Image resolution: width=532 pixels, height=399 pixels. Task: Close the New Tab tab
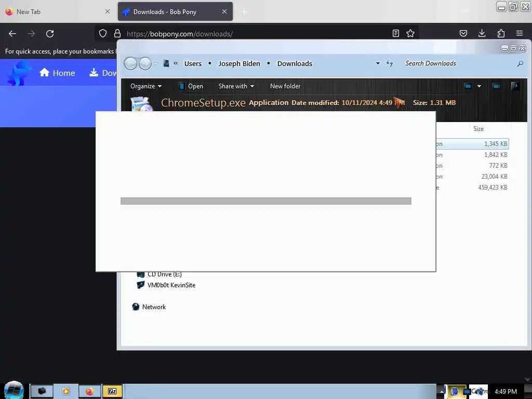point(107,11)
